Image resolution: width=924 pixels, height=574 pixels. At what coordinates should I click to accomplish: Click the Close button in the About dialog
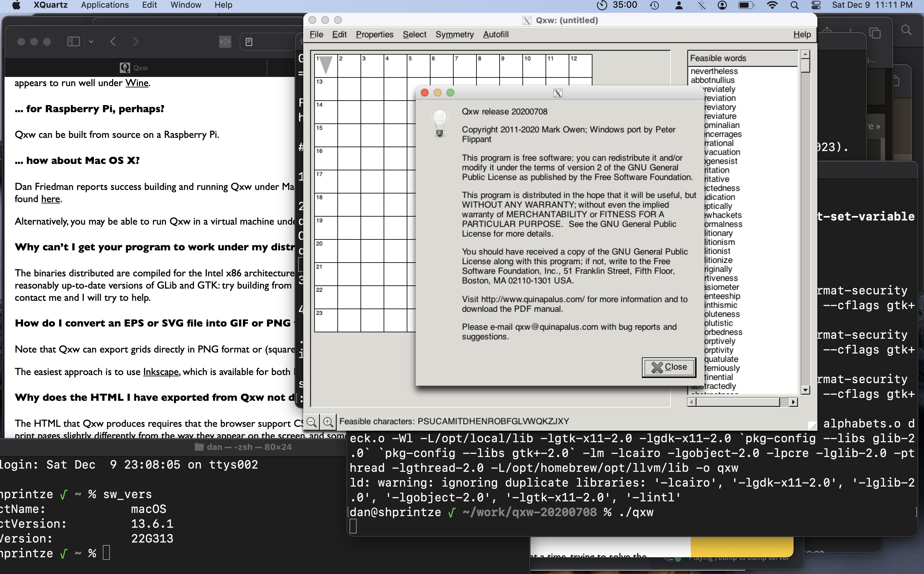(x=669, y=367)
